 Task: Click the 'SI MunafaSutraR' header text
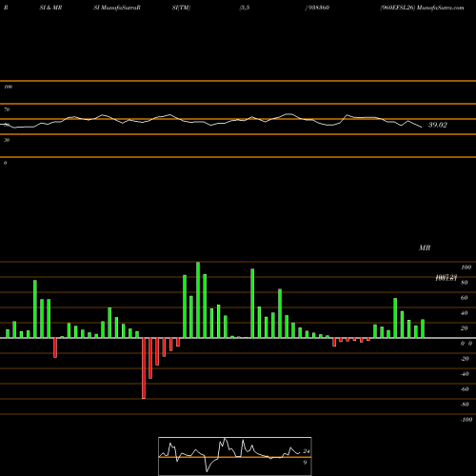[117, 8]
